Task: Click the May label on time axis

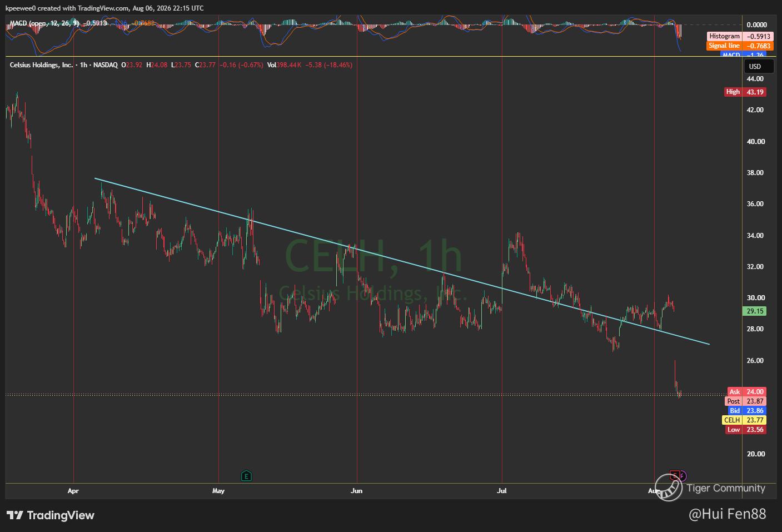Action: 218,491
